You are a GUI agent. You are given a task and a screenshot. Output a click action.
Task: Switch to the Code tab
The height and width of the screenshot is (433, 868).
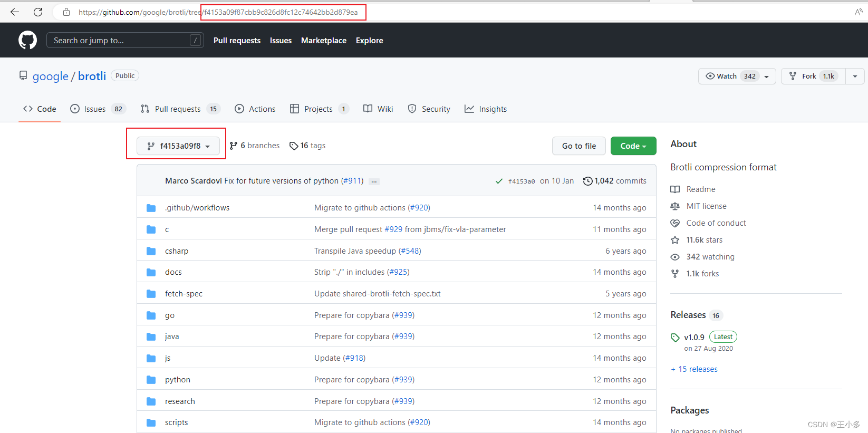(x=40, y=109)
